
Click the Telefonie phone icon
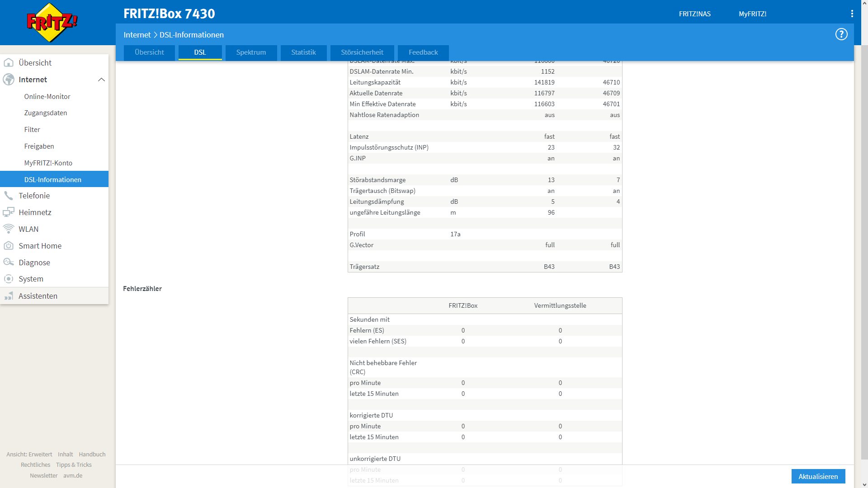point(9,196)
